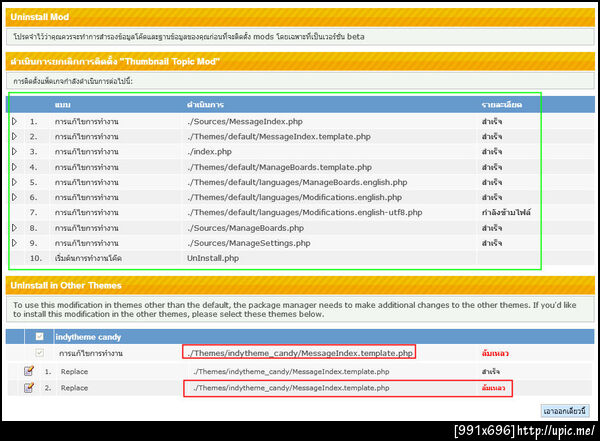Click สำเร็จ status in Sources/ManageSettings.php row
The image size is (600, 441).
[492, 243]
